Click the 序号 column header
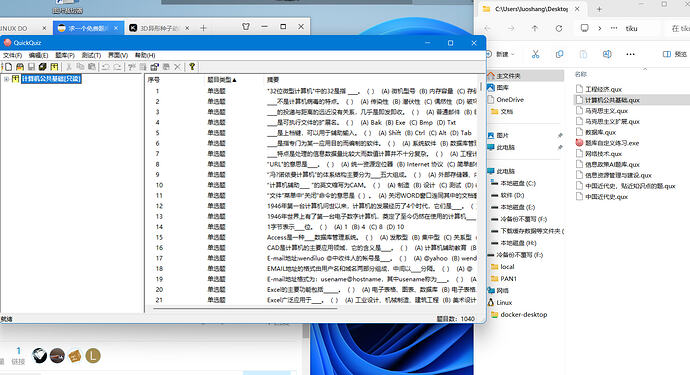The width and height of the screenshot is (690, 375). [x=154, y=80]
